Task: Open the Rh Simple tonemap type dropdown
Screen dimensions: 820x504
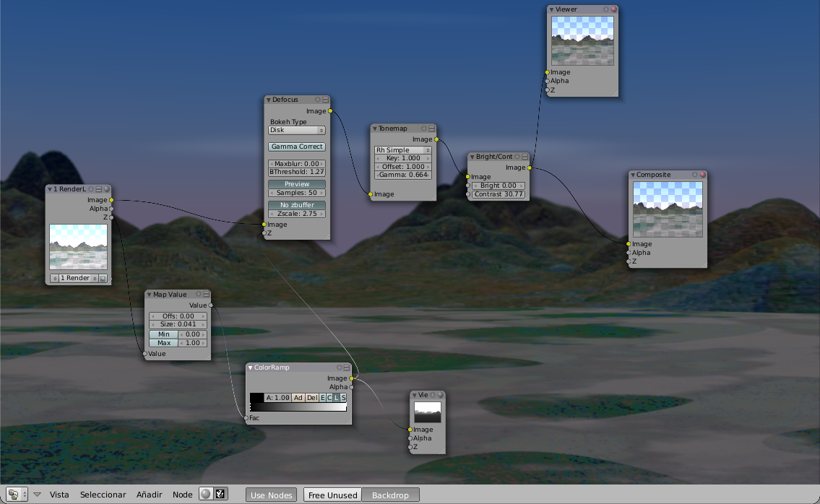Action: click(402, 150)
